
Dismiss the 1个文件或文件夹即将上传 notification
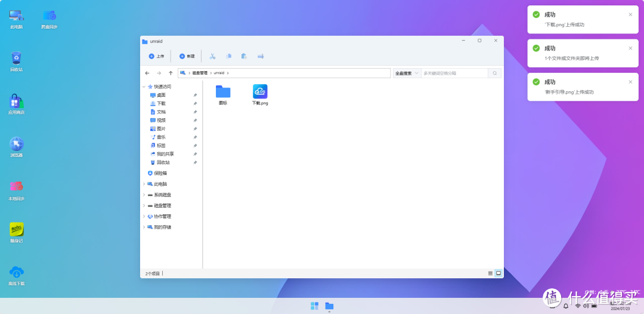[x=630, y=48]
